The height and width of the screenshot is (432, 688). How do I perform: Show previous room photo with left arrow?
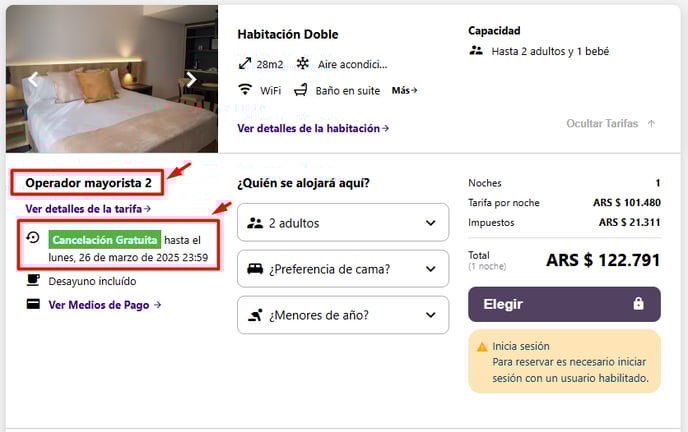tap(32, 79)
